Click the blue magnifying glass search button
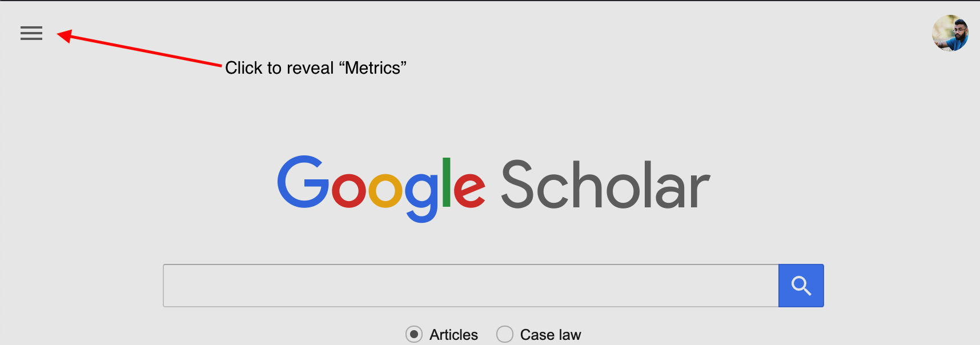 [x=801, y=286]
